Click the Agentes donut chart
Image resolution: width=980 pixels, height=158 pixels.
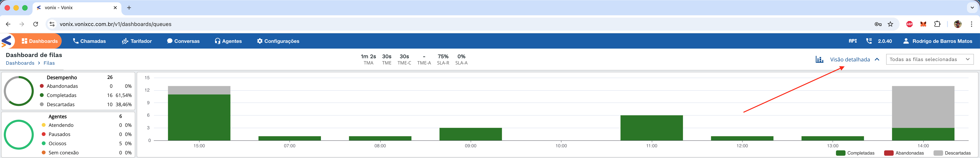19,134
